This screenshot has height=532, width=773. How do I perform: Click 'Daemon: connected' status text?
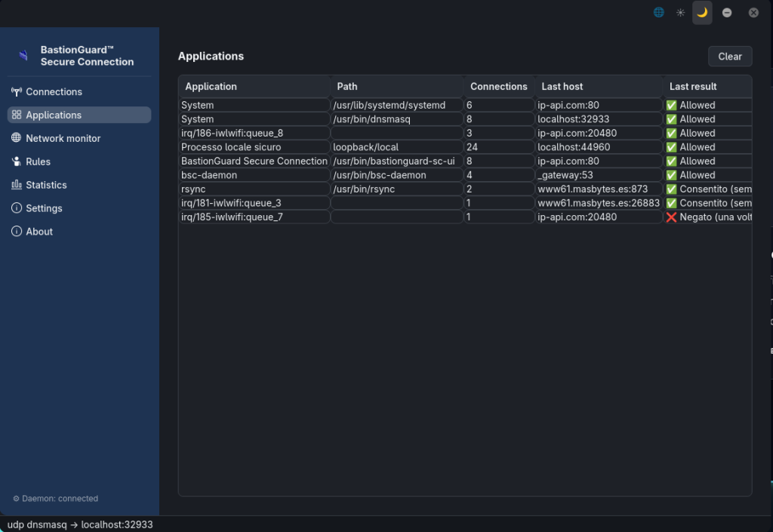[60, 499]
